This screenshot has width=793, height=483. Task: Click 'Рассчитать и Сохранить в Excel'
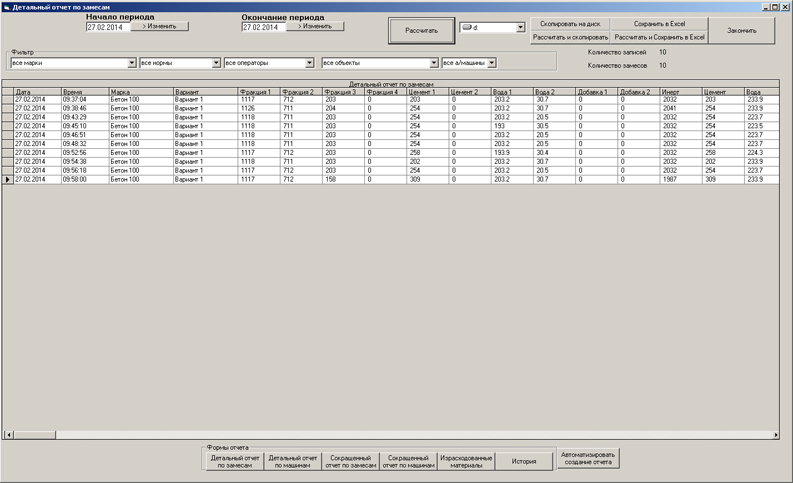click(x=660, y=37)
